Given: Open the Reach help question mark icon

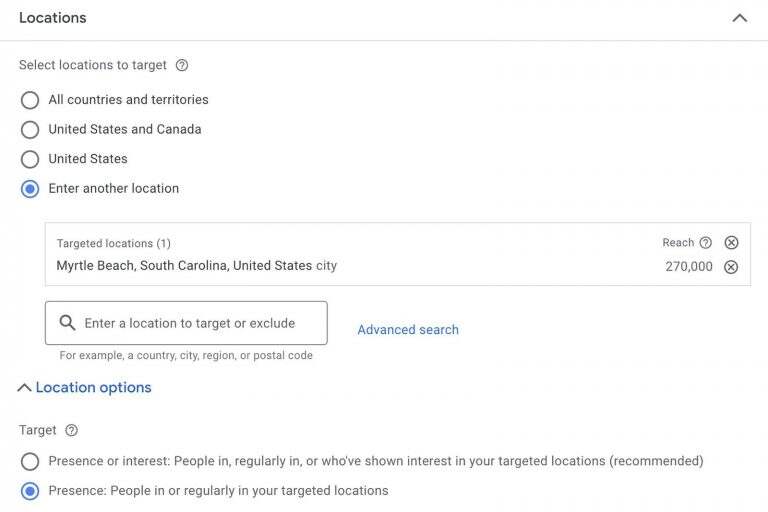Looking at the screenshot, I should click(x=705, y=243).
